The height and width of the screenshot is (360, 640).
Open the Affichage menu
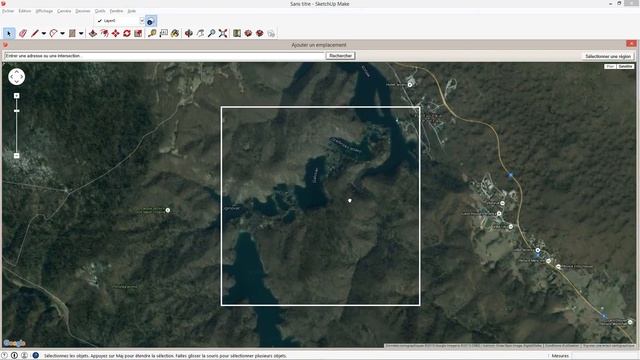click(44, 11)
